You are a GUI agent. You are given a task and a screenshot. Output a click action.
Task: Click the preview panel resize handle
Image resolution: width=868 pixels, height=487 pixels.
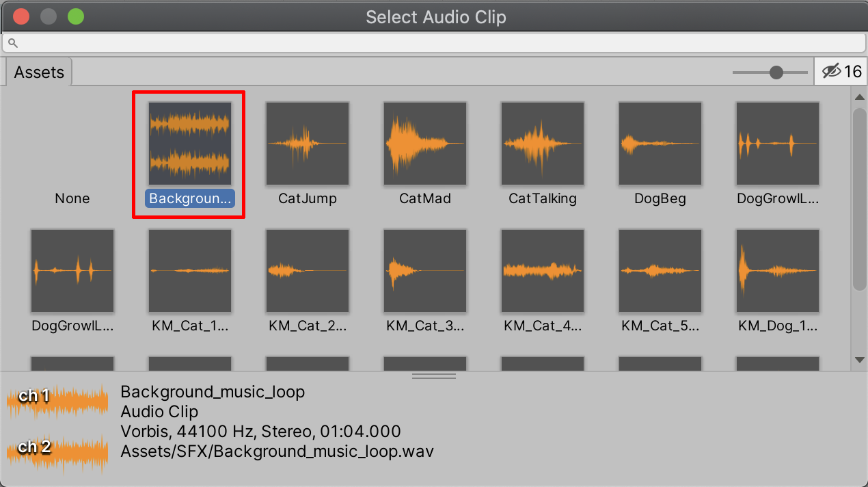(x=434, y=376)
